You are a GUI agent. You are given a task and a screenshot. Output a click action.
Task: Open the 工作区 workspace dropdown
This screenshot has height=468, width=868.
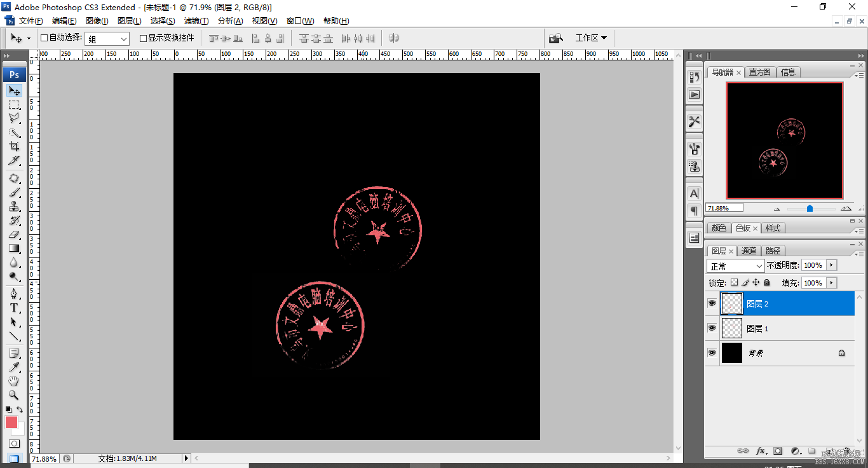[x=591, y=38]
